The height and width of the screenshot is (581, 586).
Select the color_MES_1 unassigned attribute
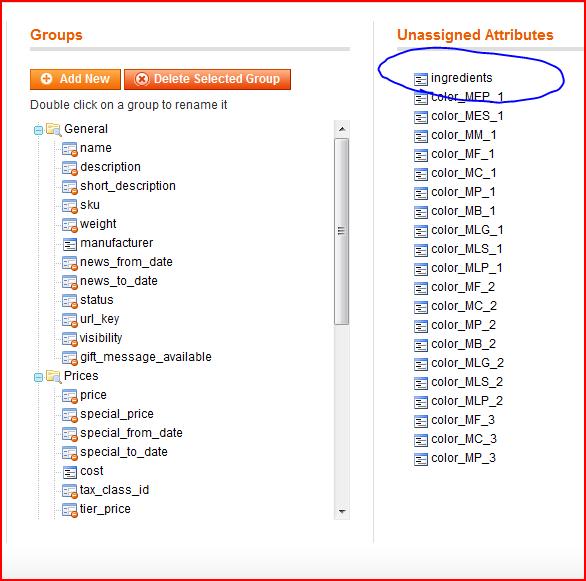tap(467, 116)
